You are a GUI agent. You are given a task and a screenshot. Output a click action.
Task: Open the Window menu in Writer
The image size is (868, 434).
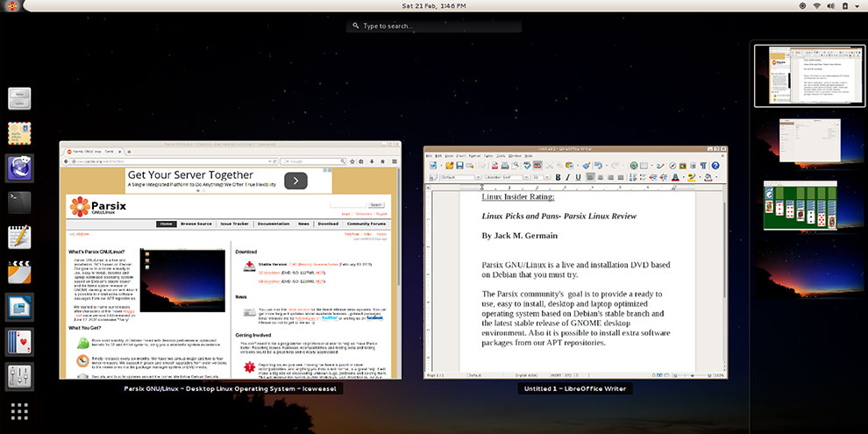point(515,155)
